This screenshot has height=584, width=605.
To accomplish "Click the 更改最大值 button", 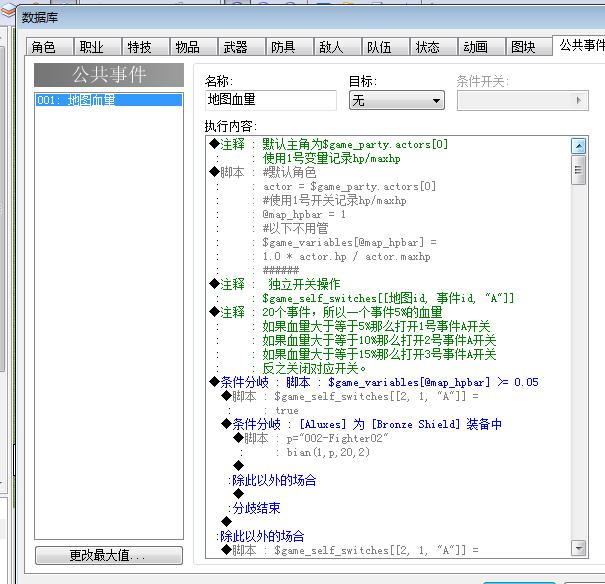I will pos(108,555).
